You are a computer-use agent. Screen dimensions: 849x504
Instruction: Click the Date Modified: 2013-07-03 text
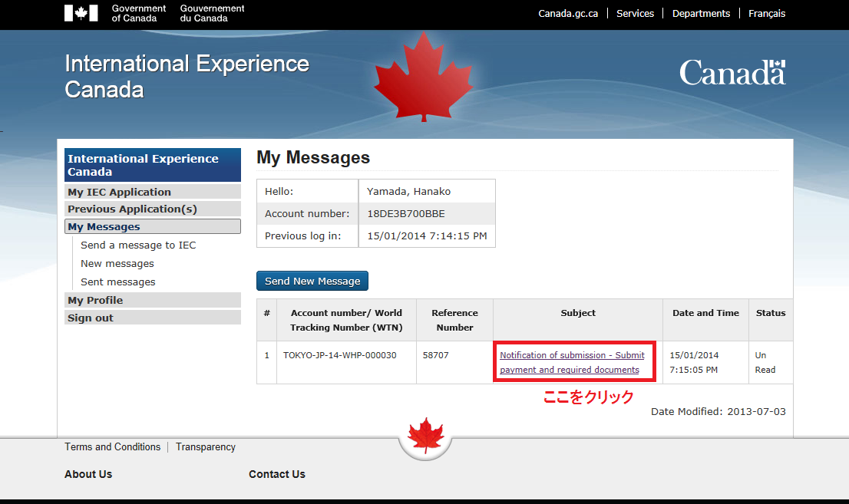718,411
